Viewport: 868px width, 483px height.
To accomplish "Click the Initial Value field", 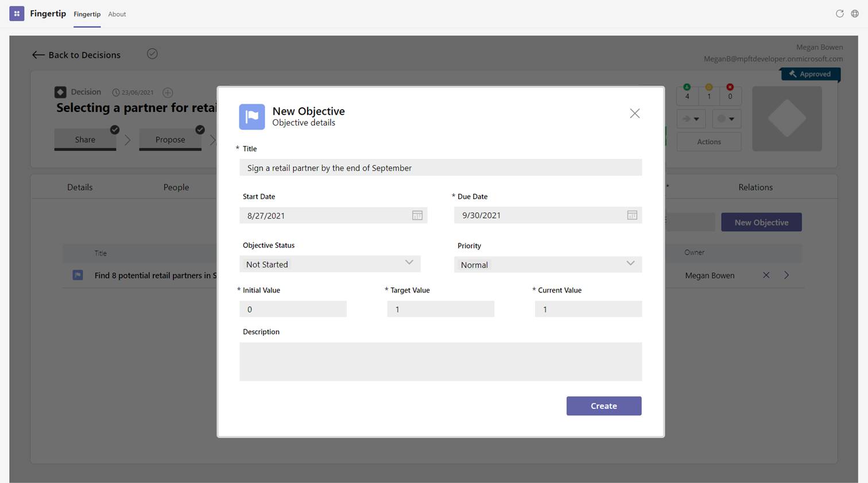I will 293,309.
